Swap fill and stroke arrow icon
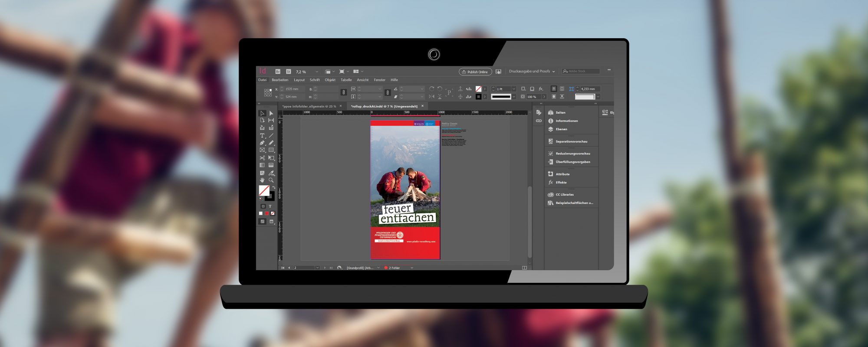 [273, 188]
